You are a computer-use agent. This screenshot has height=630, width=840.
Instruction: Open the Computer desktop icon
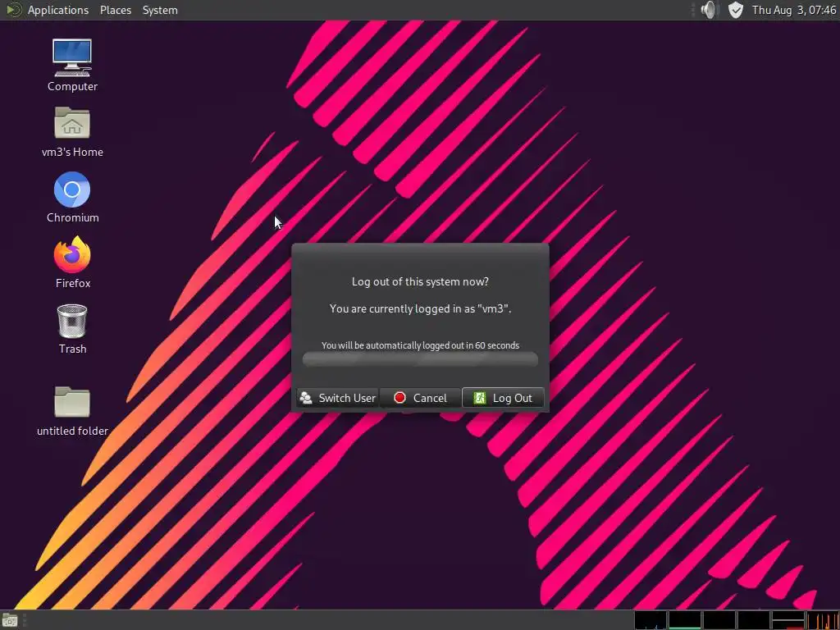pos(72,58)
